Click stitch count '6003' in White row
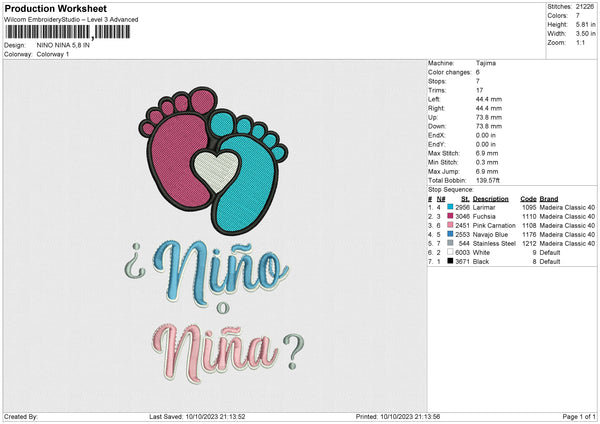Viewport: 600px width, 424px height. click(x=462, y=253)
